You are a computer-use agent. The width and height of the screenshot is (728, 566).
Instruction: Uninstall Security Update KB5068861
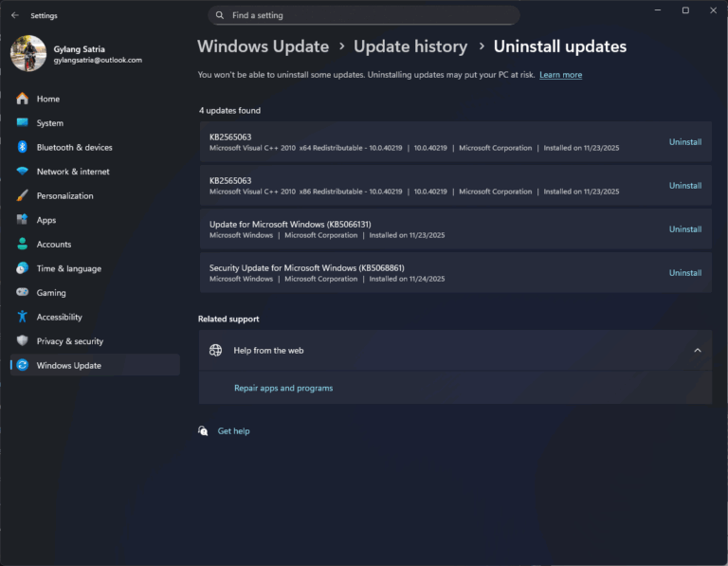684,273
